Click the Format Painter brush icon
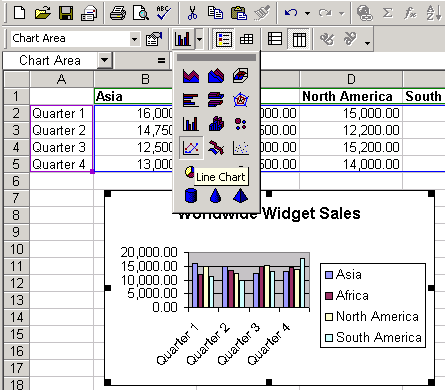Image resolution: width=445 pixels, height=390 pixels. coord(262,13)
